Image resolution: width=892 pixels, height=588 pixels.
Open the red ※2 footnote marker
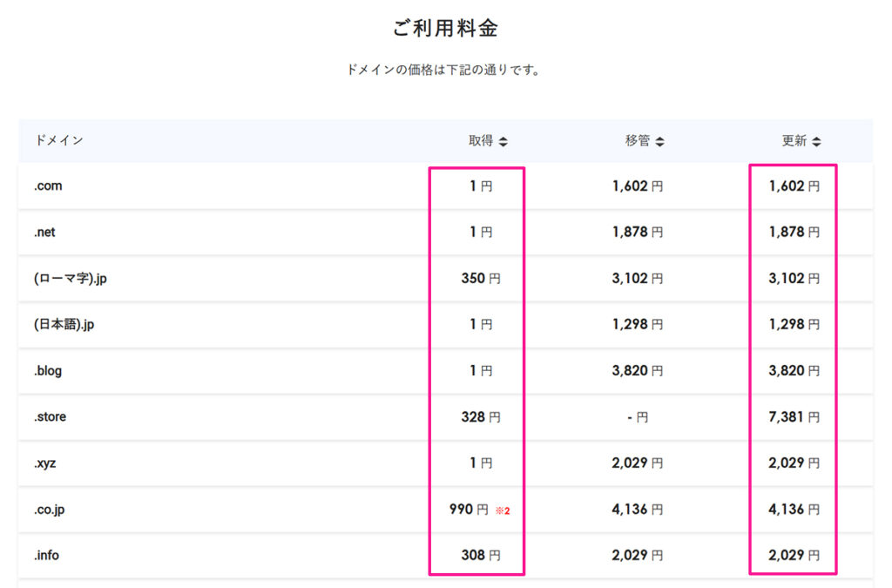(x=502, y=510)
